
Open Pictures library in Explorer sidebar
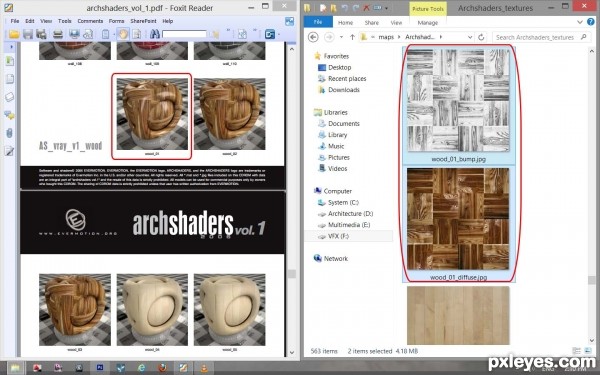point(339,157)
